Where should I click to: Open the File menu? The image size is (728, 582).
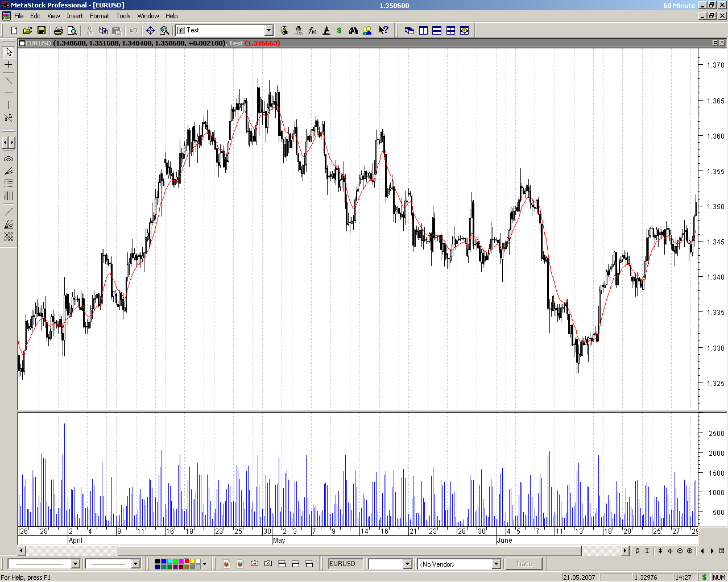pyautogui.click(x=19, y=16)
